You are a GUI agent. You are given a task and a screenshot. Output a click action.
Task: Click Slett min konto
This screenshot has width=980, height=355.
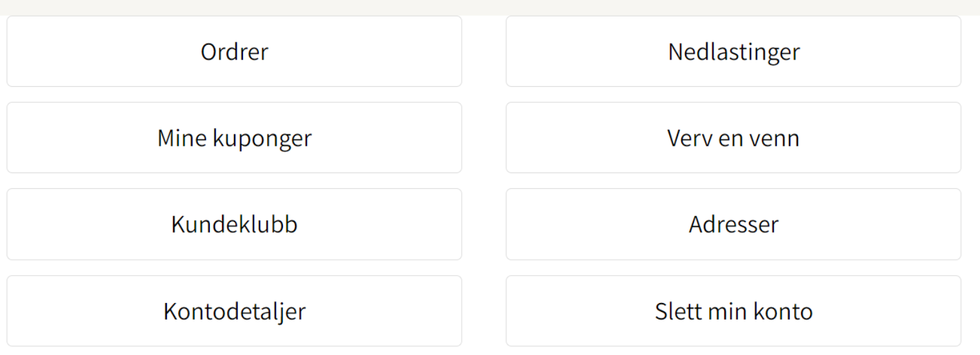733,311
